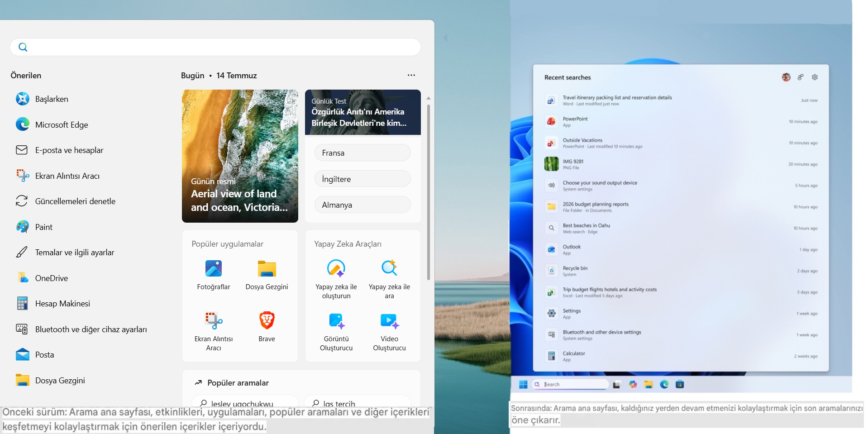Launch Hesap Makinesi

pos(53,303)
